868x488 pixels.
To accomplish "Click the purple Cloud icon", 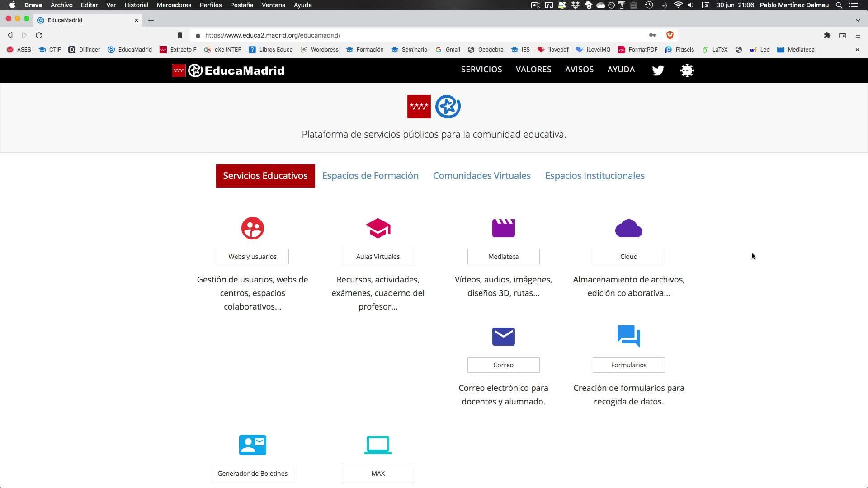I will [628, 229].
